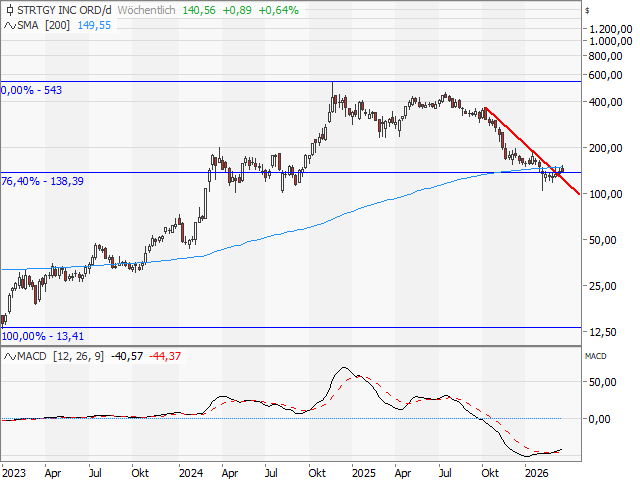Viewport: 640px width, 480px height.
Task: Click the Wöchentlich interval label
Action: 147,10
